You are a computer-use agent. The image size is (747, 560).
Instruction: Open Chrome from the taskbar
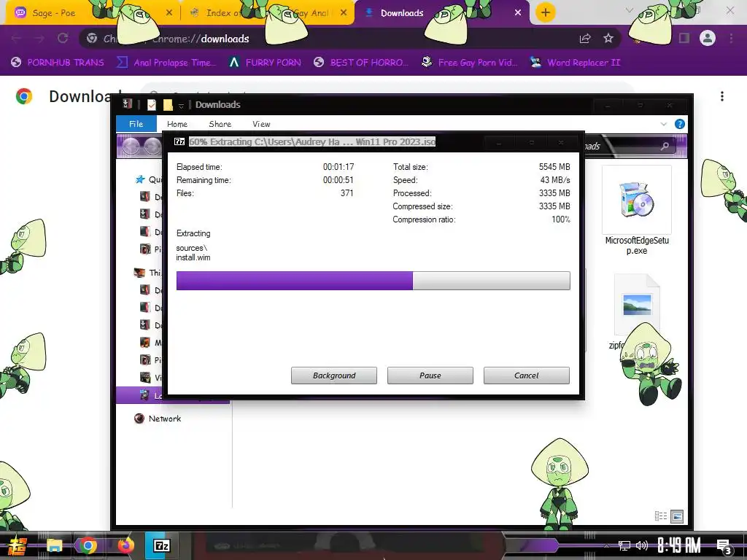click(88, 545)
